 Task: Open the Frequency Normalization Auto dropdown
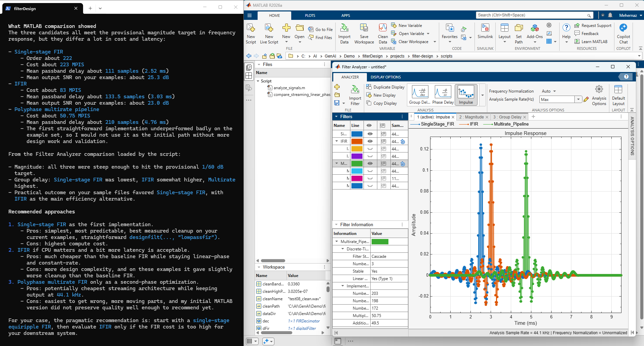[549, 91]
